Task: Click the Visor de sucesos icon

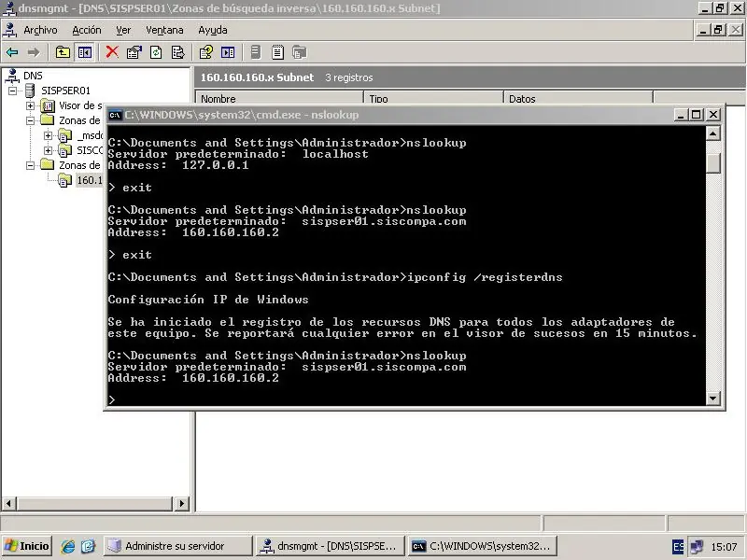Action: [x=48, y=105]
